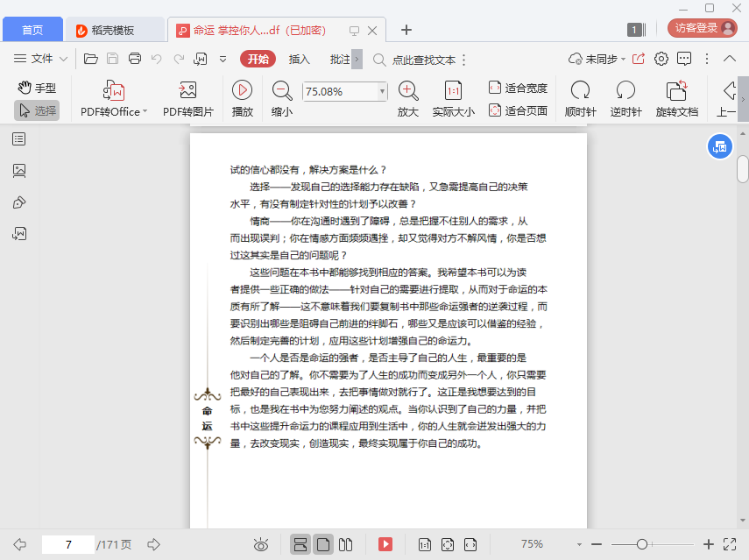Image resolution: width=749 pixels, height=560 pixels.
Task: Switch to the 插入 ribbon tab
Action: point(300,60)
